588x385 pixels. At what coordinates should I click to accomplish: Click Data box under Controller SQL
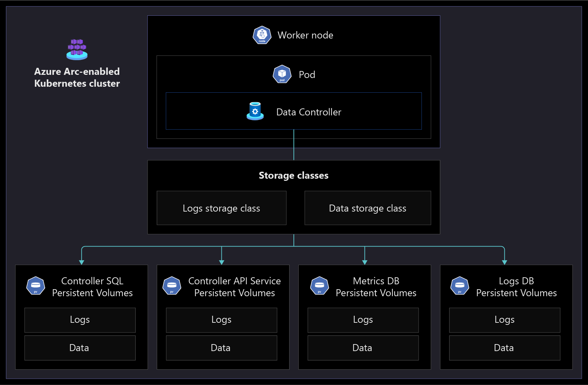[80, 348]
